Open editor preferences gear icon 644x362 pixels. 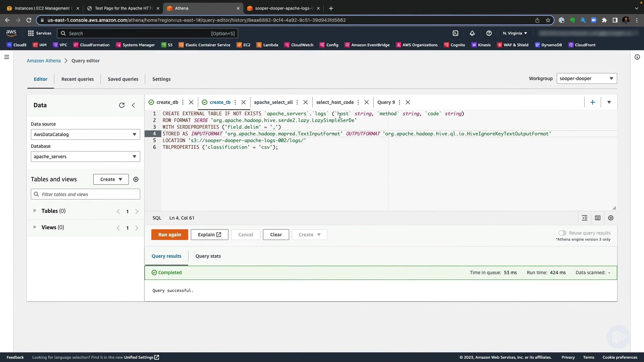coord(611,218)
